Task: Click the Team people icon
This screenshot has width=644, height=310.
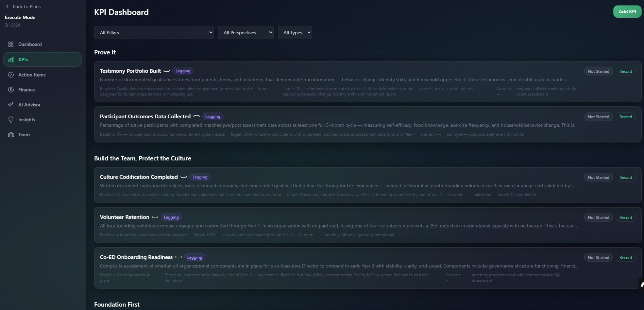Action: pyautogui.click(x=11, y=135)
